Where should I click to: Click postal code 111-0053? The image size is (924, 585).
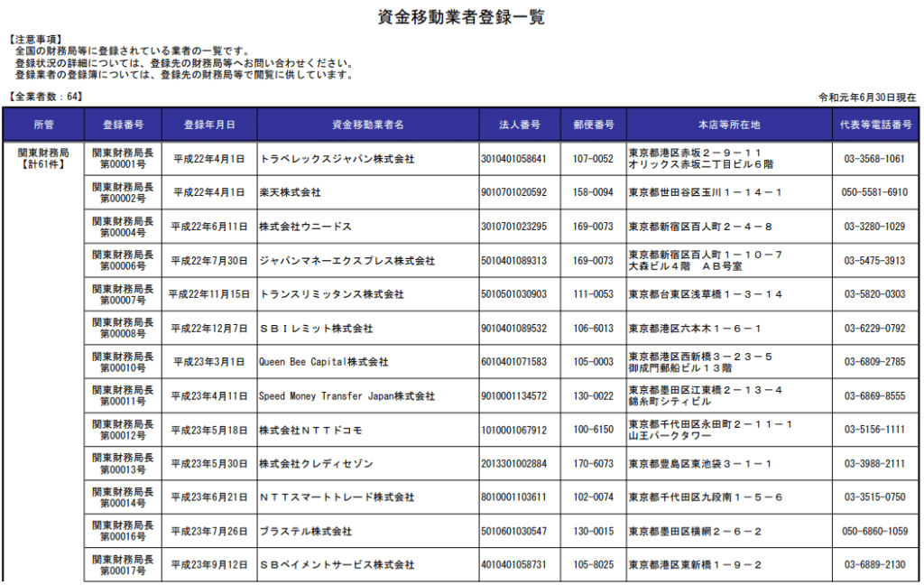[x=594, y=294]
